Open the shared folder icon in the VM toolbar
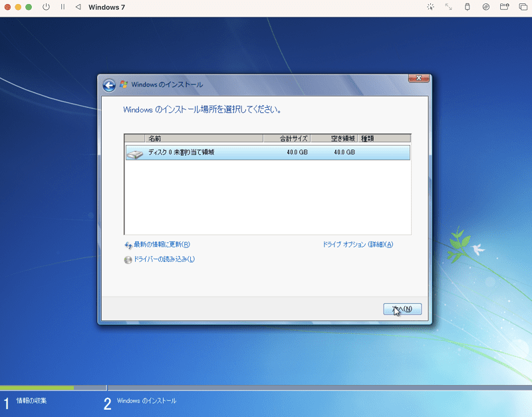The height and width of the screenshot is (417, 532). pos(505,7)
